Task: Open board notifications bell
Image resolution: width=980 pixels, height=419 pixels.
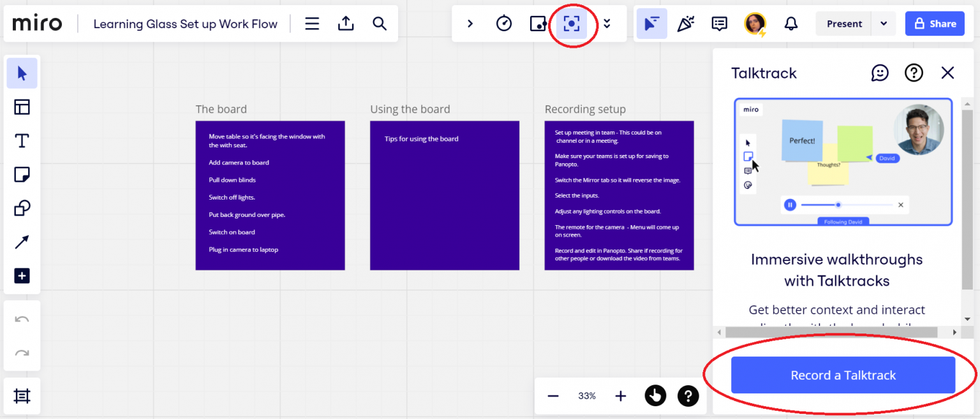Action: tap(791, 23)
